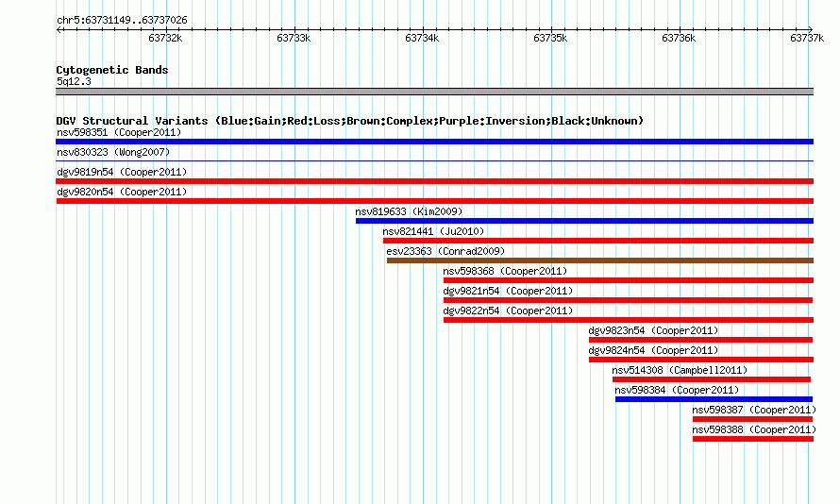The image size is (840, 504).
Task: Click the dgv9823n54 (Cooper2011) label
Action: pyautogui.click(x=653, y=330)
